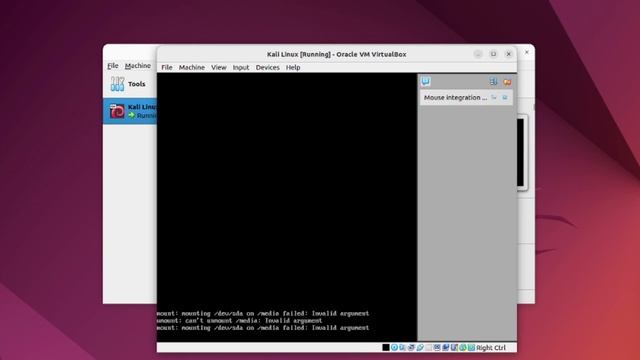Viewport: 640px width, 360px height.
Task: Click the host key arrow icon beside Right Ctrl
Action: (x=471, y=347)
